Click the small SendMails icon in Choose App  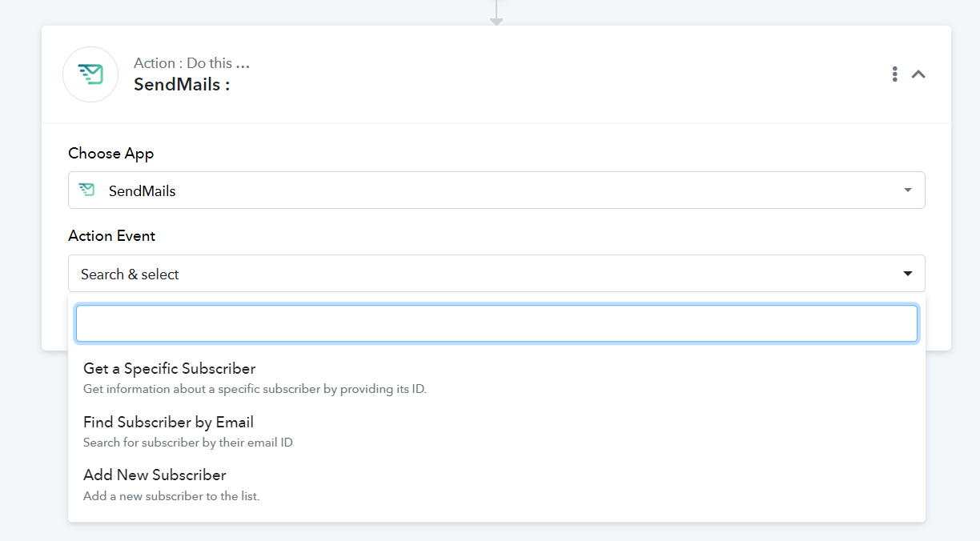point(87,190)
